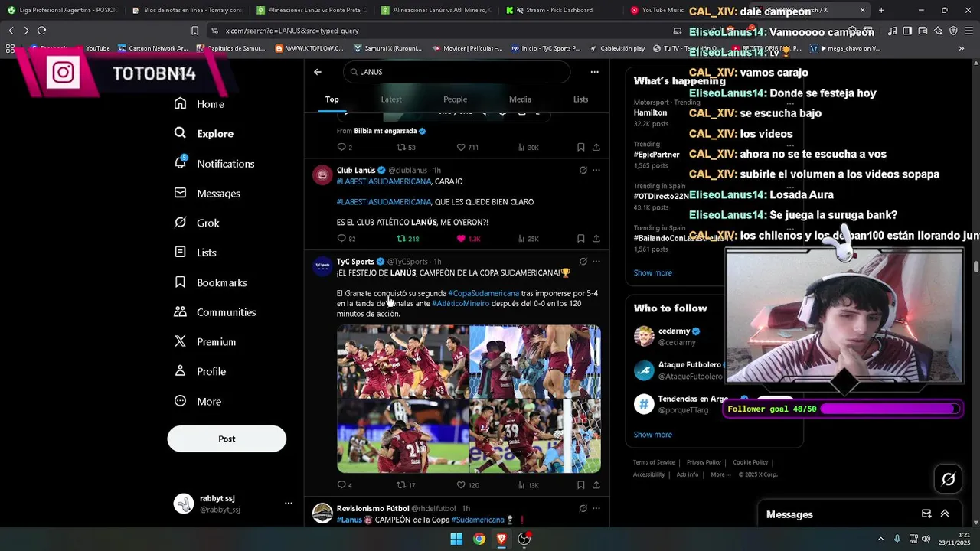Share the TyC Sports tweet
The image size is (980, 551).
tap(596, 485)
